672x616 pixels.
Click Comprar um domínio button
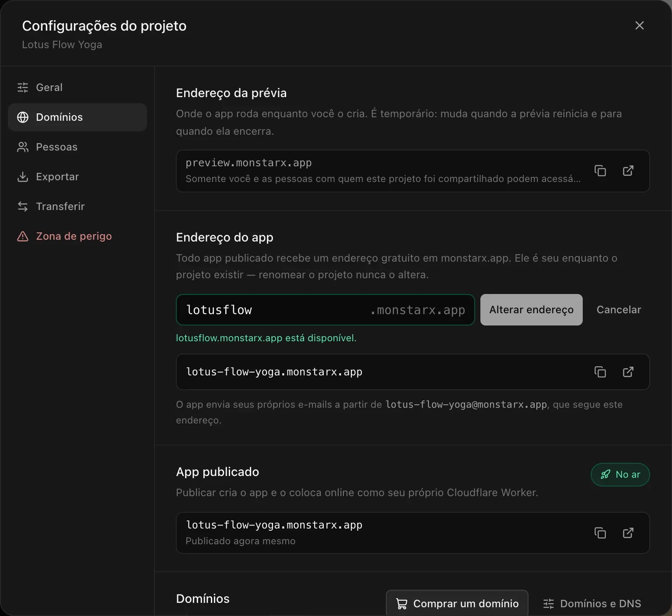click(457, 604)
